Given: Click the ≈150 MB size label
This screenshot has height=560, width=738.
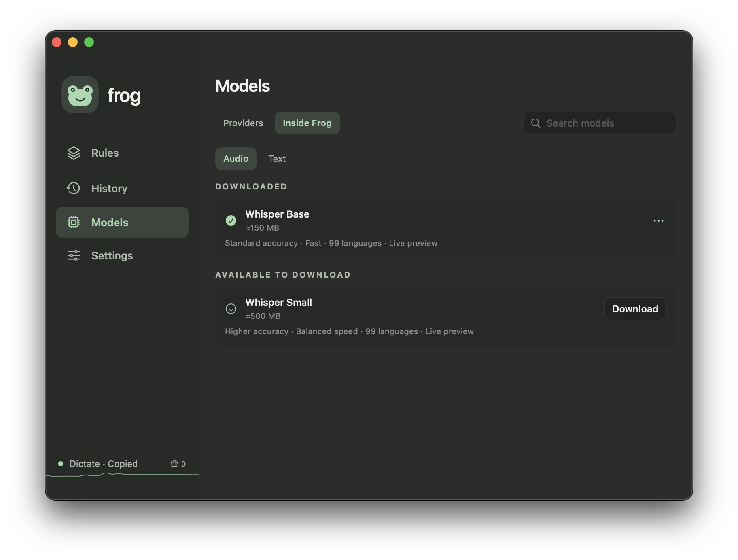Looking at the screenshot, I should [x=262, y=228].
